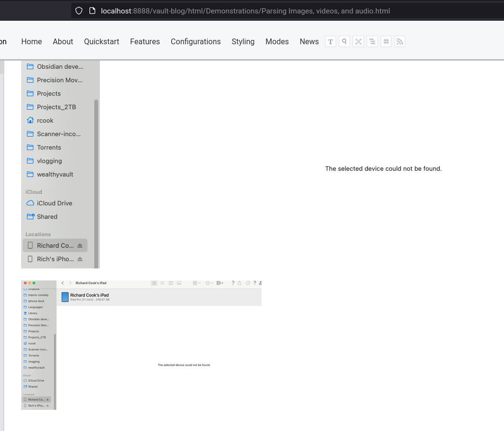The height and width of the screenshot is (431, 504).
Task: Open search via the magnifying glass icon
Action: pyautogui.click(x=344, y=41)
